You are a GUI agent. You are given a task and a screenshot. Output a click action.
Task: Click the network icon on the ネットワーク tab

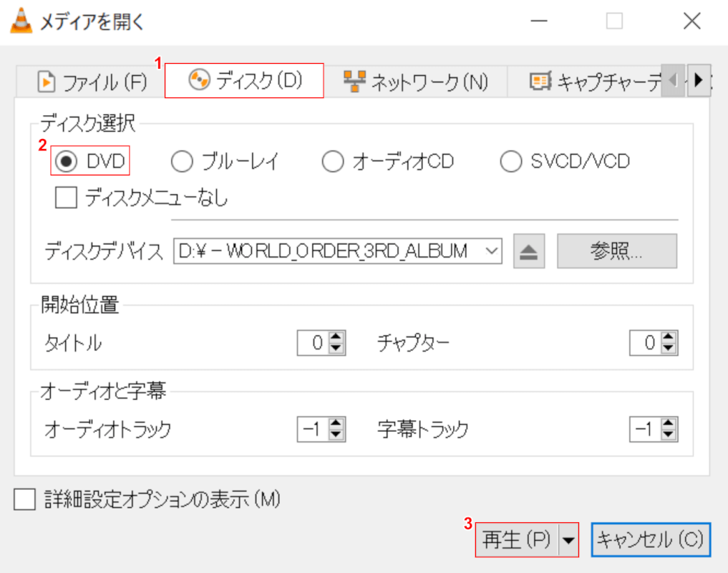[353, 81]
